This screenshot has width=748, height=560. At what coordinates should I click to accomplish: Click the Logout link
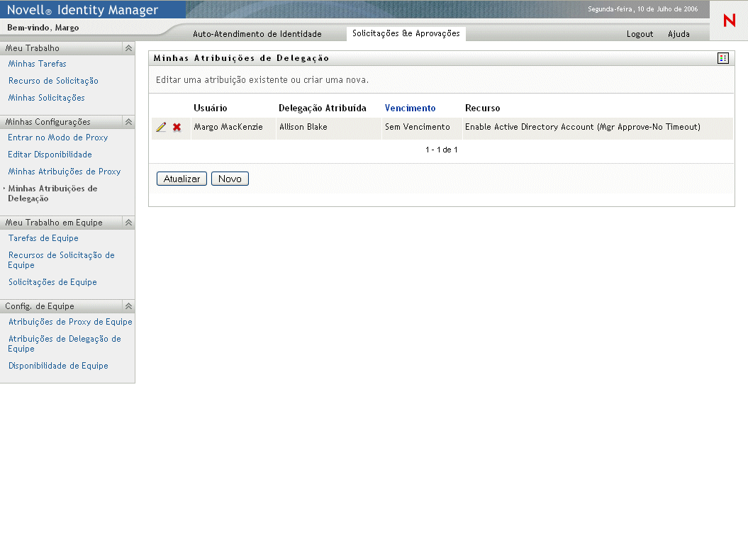coord(640,34)
